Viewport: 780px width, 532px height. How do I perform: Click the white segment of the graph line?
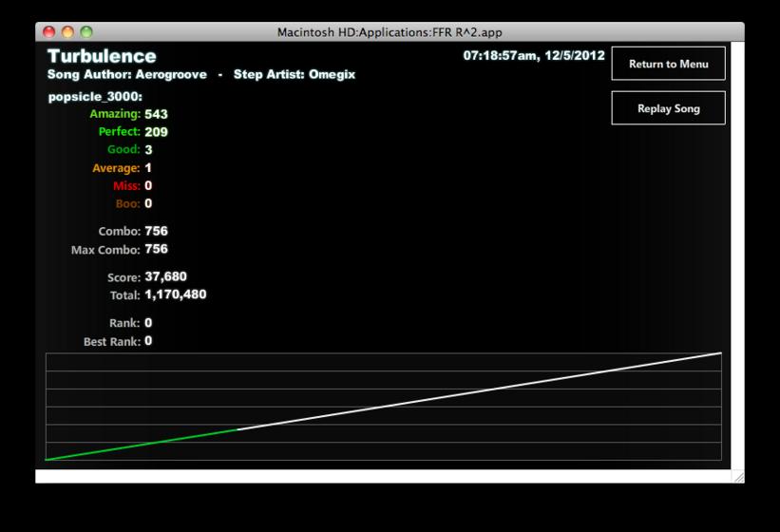pyautogui.click(x=480, y=390)
